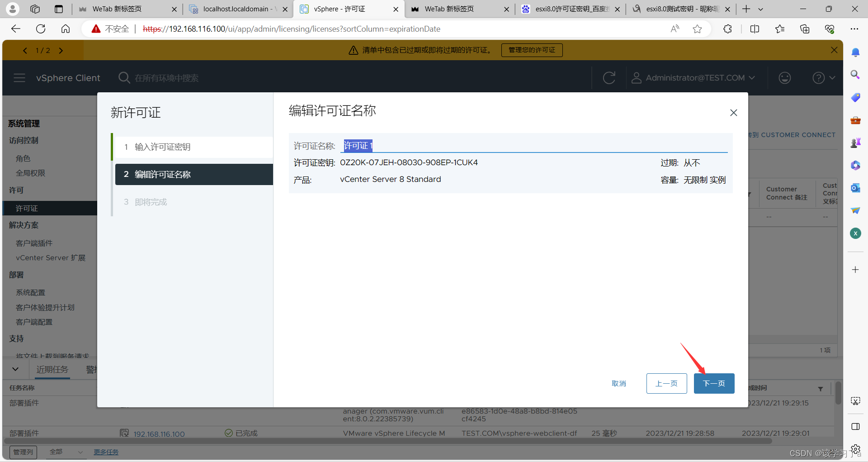Go to previous notification arrow in banner
This screenshot has width=868, height=462.
pos(25,50)
